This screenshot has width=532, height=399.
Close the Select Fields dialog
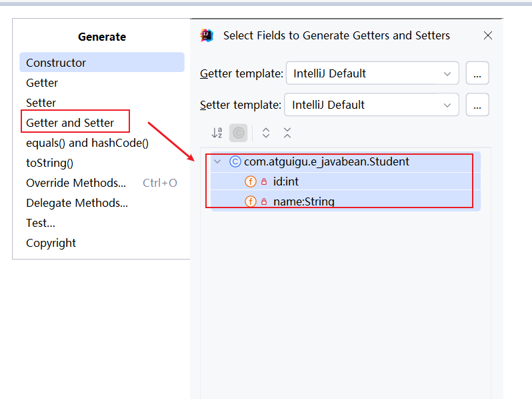[488, 36]
